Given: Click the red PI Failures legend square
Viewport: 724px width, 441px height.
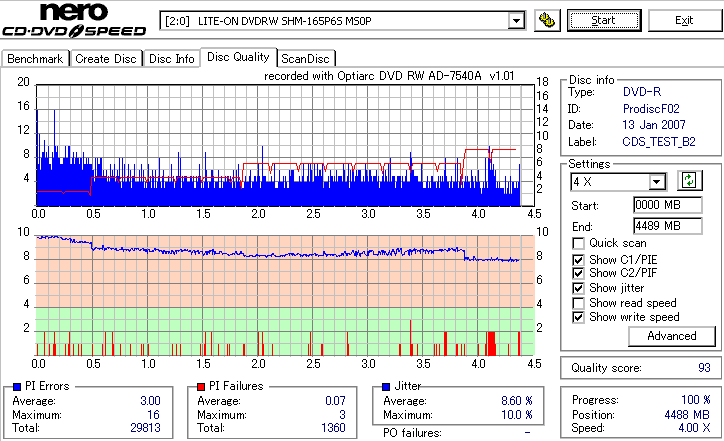Looking at the screenshot, I should tap(201, 387).
